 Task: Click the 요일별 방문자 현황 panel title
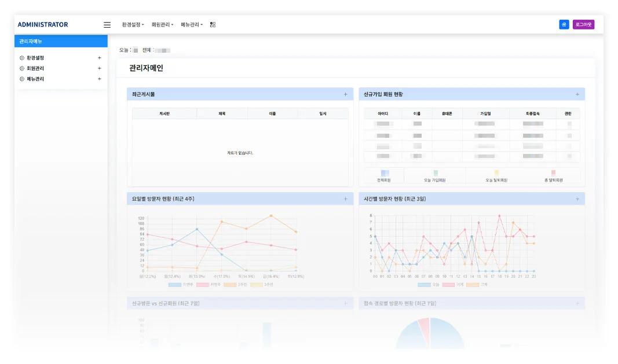(x=163, y=199)
